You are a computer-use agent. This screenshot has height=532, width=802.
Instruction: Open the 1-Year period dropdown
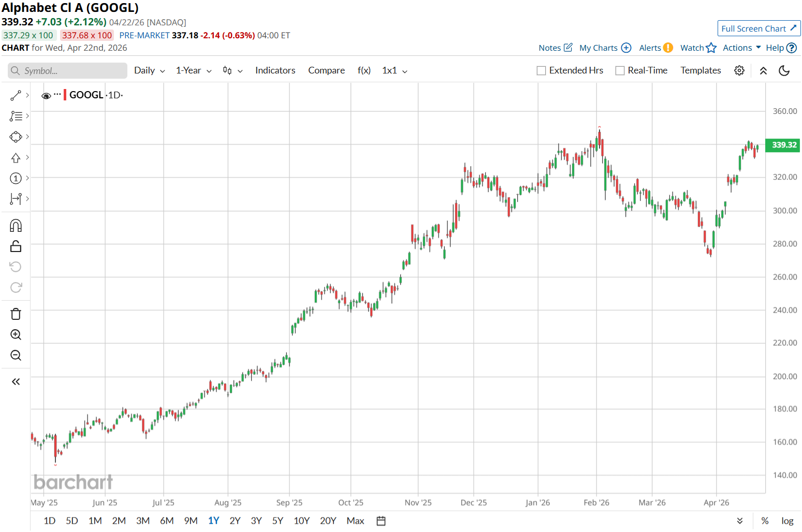tap(194, 70)
